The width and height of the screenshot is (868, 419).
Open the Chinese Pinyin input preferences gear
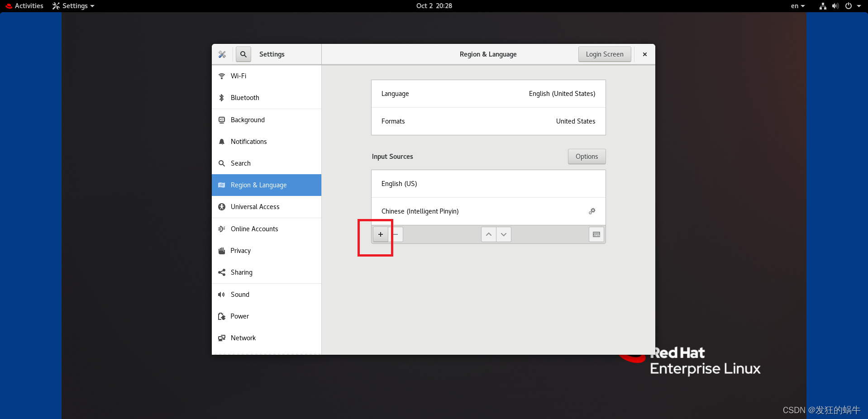pos(591,211)
